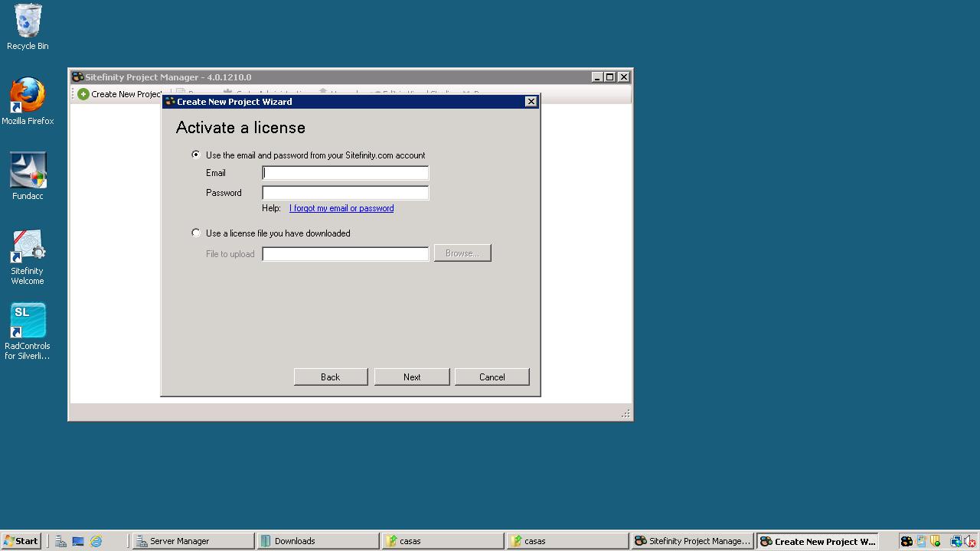Viewport: 980px width, 551px height.
Task: Click Sitefinity icon in system tray
Action: point(906,541)
